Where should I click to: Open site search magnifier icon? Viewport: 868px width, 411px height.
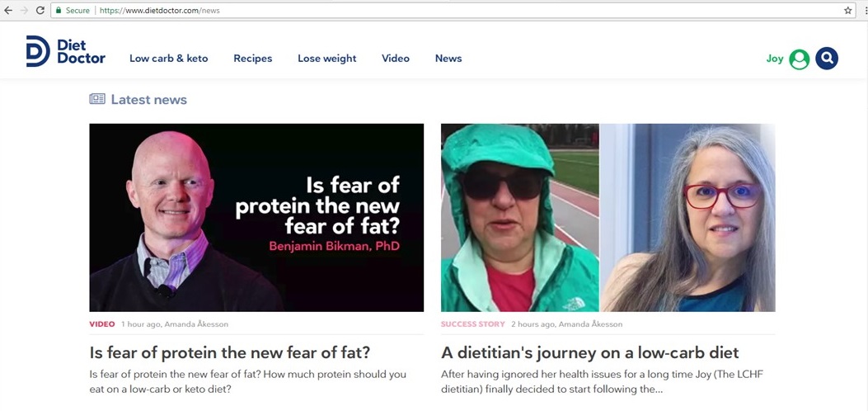(827, 58)
